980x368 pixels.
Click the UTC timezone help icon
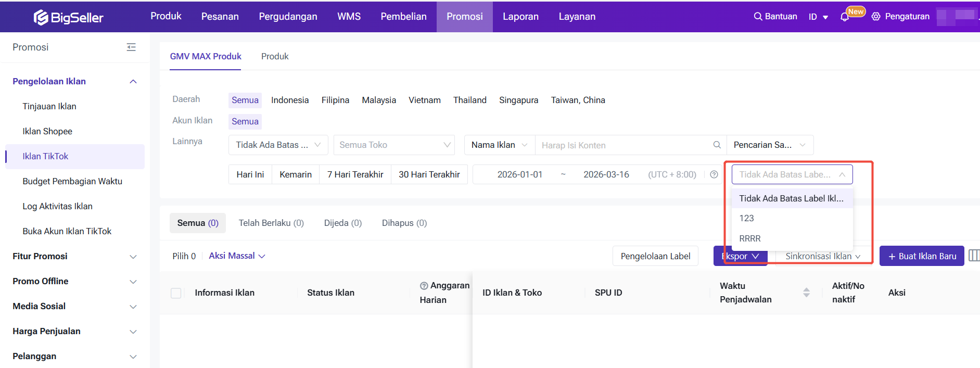[x=714, y=175]
